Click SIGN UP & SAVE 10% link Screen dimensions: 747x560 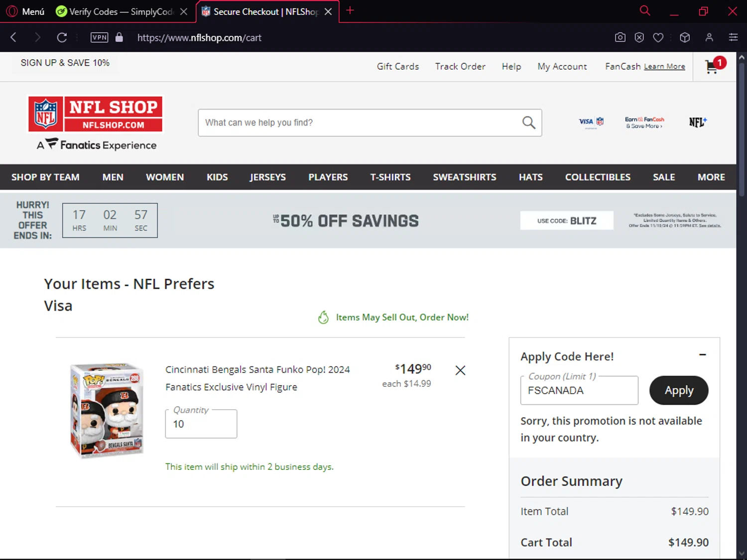(x=65, y=63)
